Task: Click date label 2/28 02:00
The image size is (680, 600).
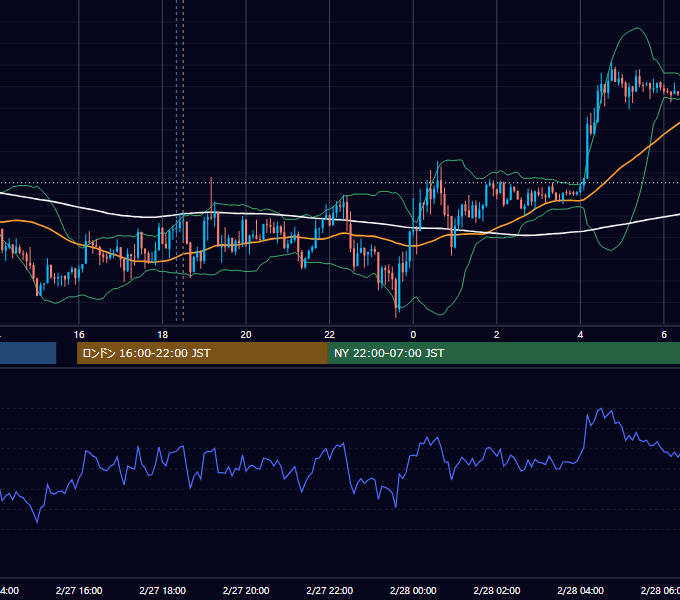Action: 497,591
